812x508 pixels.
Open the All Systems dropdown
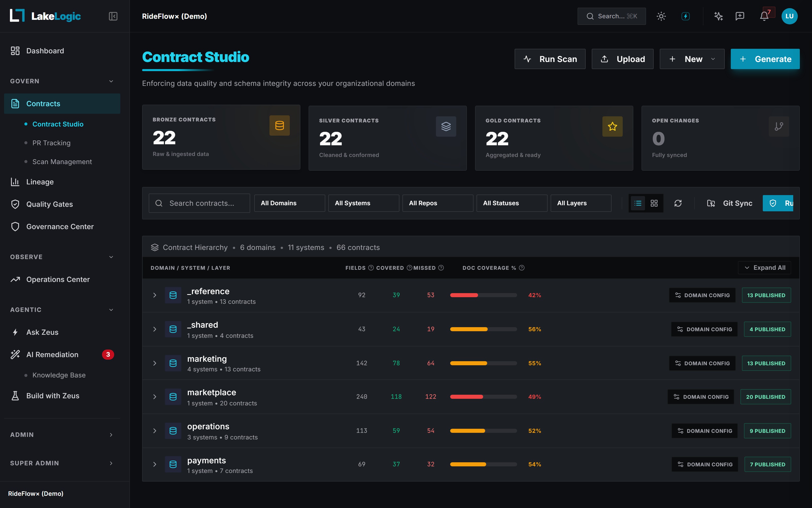[x=364, y=203]
